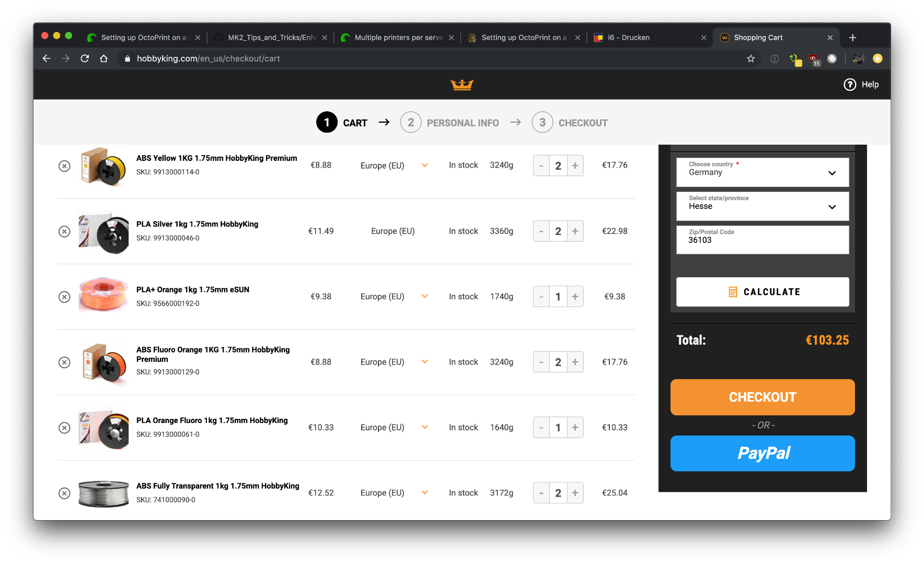This screenshot has height=564, width=924.
Task: Remove ABS Yellow 1KG item from cart
Action: [64, 166]
